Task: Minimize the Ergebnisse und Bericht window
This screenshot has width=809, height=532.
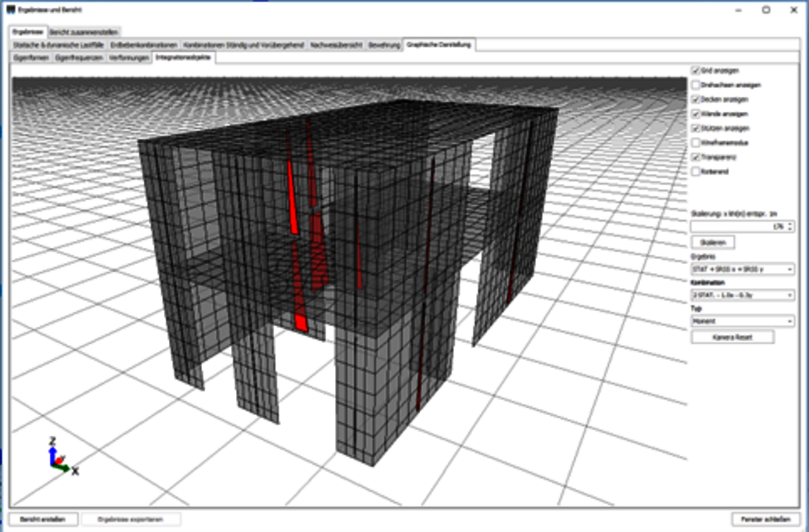Action: (738, 10)
